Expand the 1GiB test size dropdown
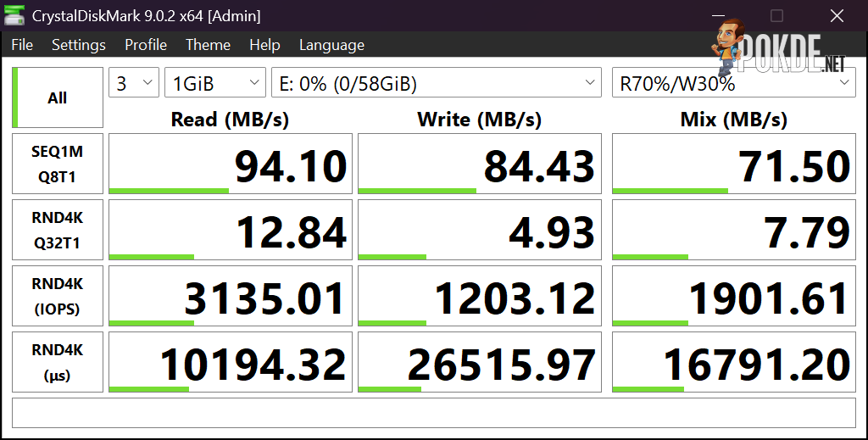This screenshot has height=440, width=868. (x=215, y=82)
